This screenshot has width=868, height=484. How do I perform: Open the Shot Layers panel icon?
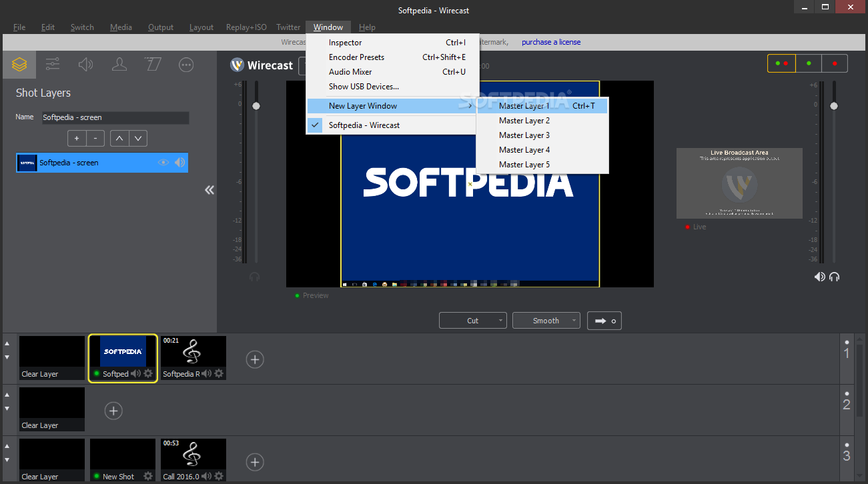pos(19,65)
